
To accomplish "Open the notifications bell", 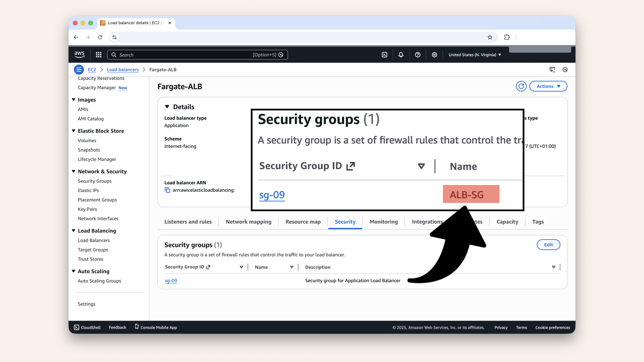I will 401,55.
